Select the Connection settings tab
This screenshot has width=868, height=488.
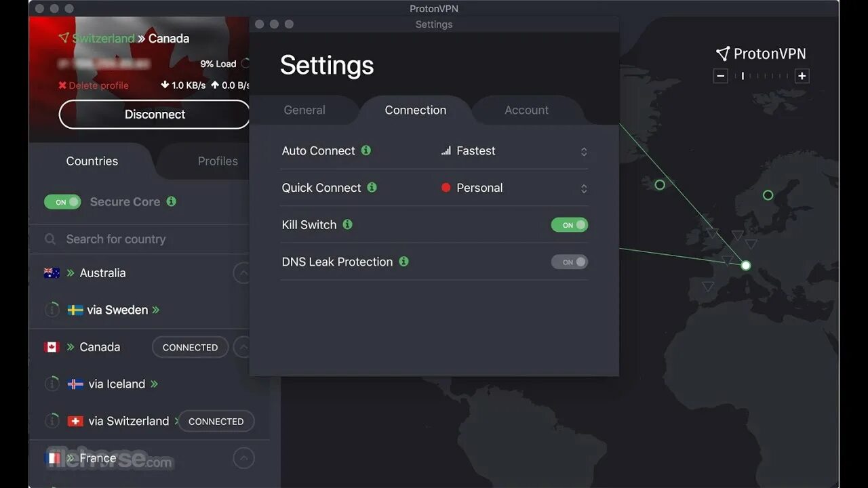[x=416, y=110]
